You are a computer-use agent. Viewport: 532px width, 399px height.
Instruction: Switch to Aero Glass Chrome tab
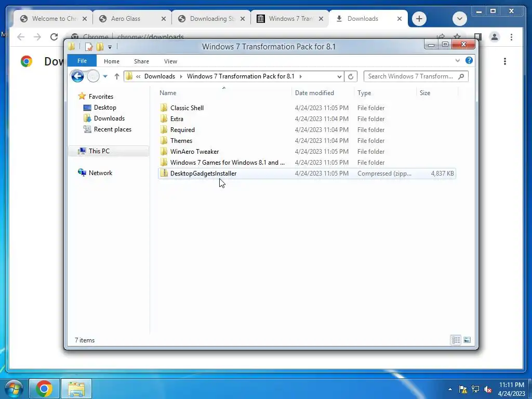[132, 19]
